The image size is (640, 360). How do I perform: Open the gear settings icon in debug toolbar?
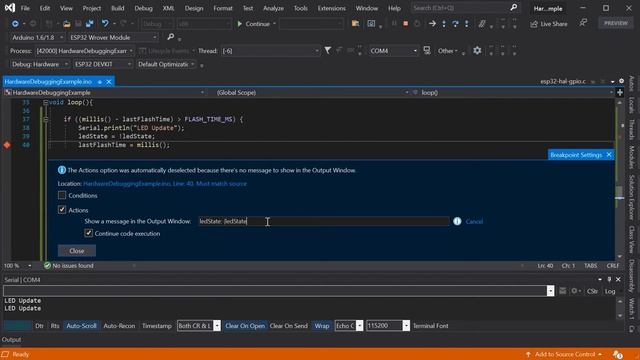coord(477,51)
